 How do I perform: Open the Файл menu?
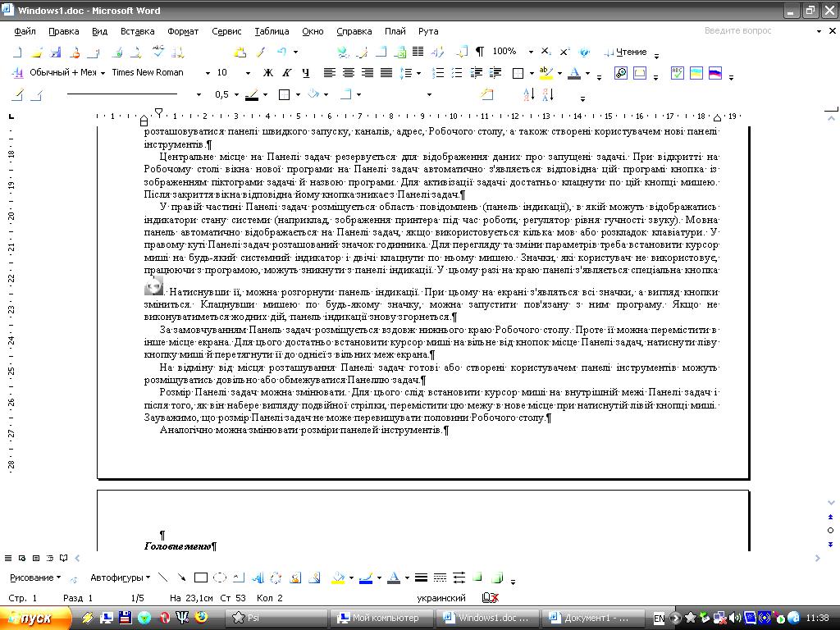tap(25, 31)
